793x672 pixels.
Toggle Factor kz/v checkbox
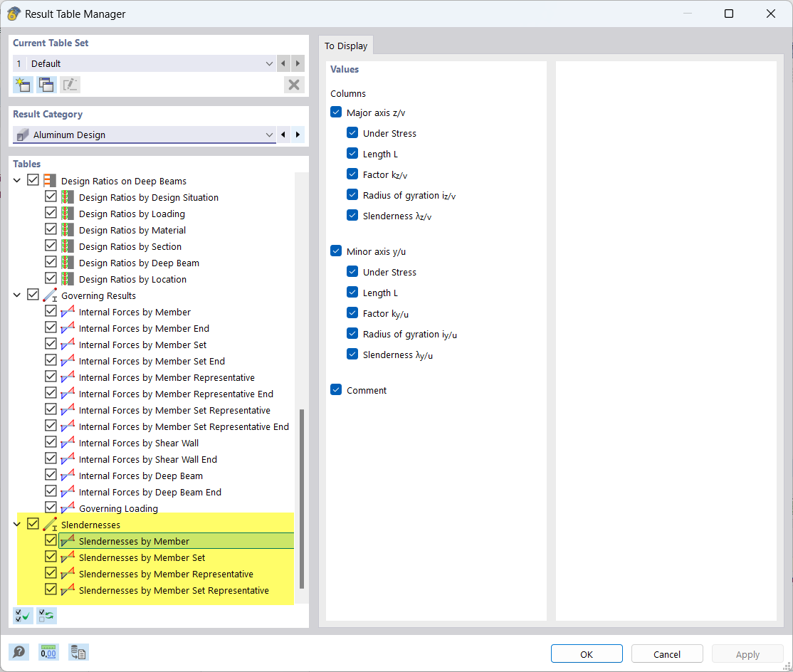[352, 174]
